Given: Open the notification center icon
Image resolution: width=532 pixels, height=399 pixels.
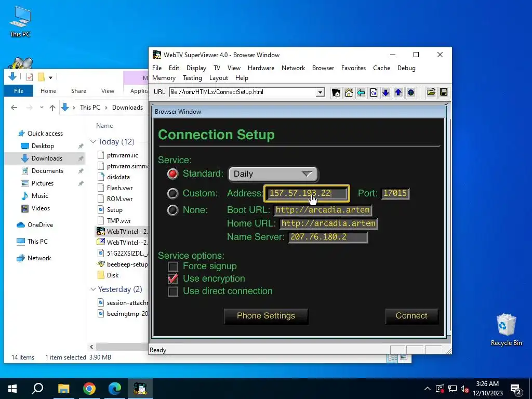Looking at the screenshot, I should point(516,389).
